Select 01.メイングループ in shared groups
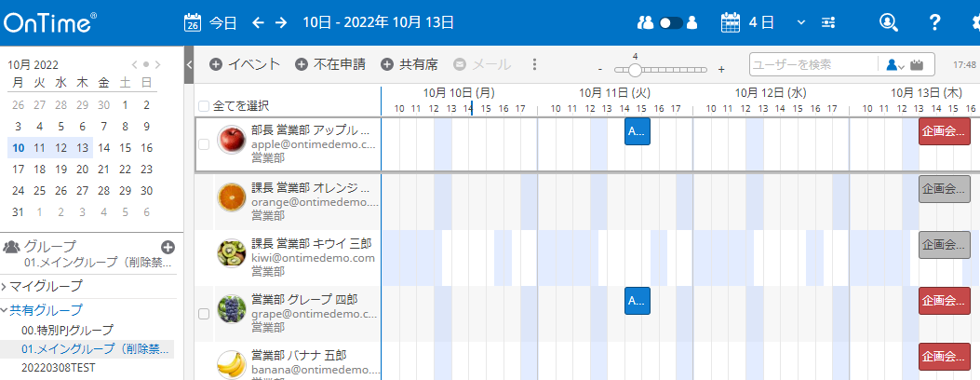Screen dimensions: 980x380 (95, 348)
